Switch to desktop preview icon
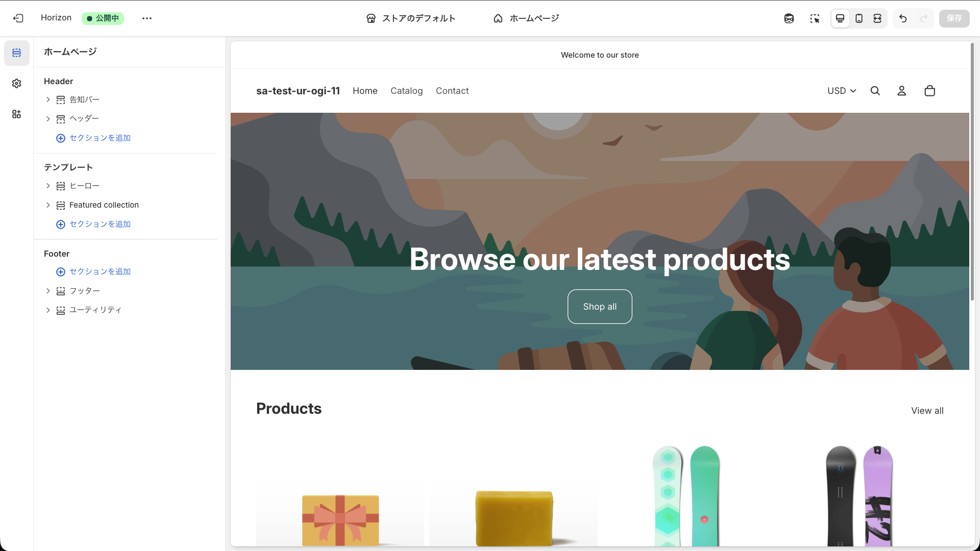The image size is (980, 551). coord(840,18)
